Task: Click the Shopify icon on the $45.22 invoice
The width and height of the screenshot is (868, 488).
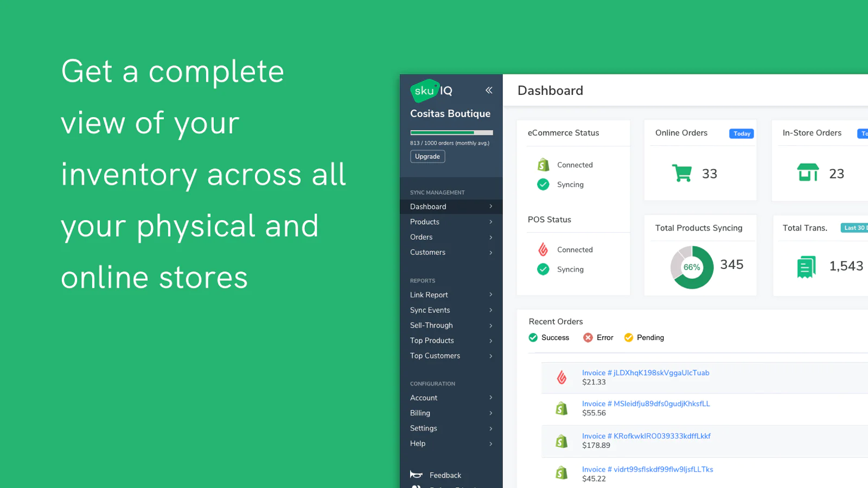Action: [561, 473]
